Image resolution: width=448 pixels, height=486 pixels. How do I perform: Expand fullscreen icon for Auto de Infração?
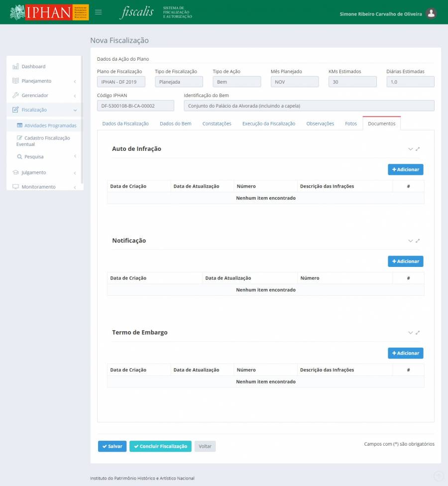[418, 149]
